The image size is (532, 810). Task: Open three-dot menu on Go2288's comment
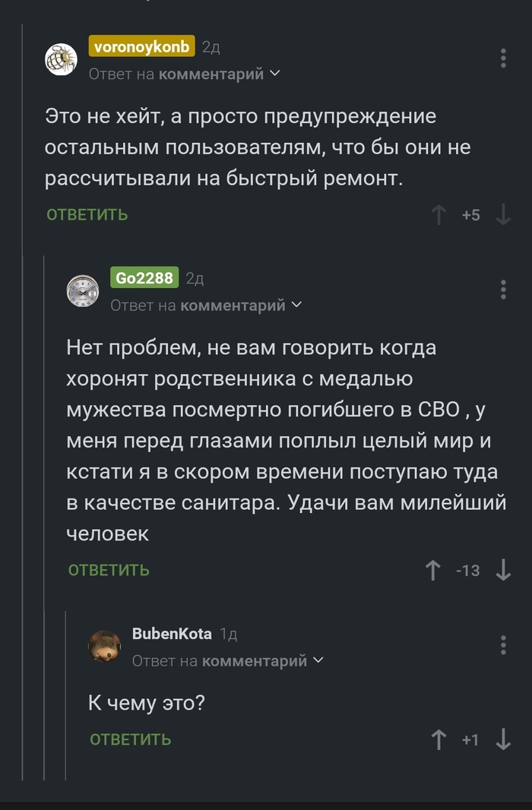pyautogui.click(x=503, y=290)
